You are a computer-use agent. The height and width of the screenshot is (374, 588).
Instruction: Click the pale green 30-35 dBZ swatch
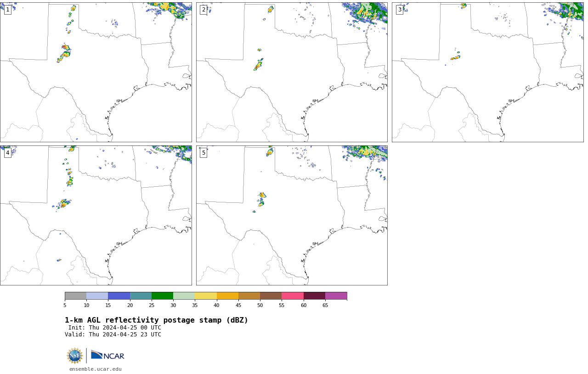pos(184,296)
